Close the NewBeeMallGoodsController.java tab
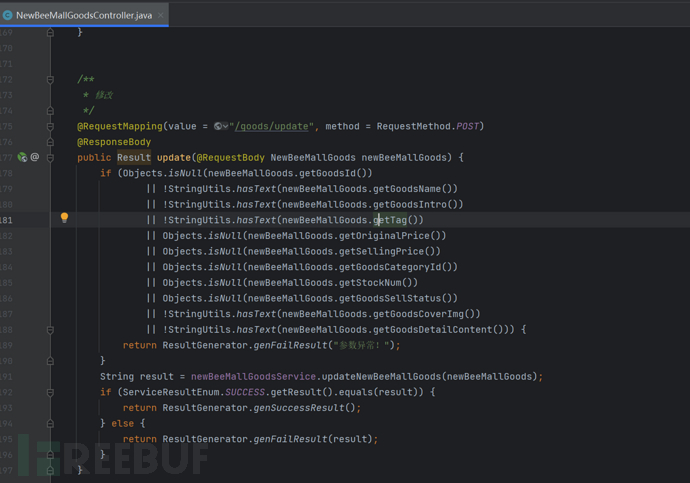690x483 pixels. [161, 15]
